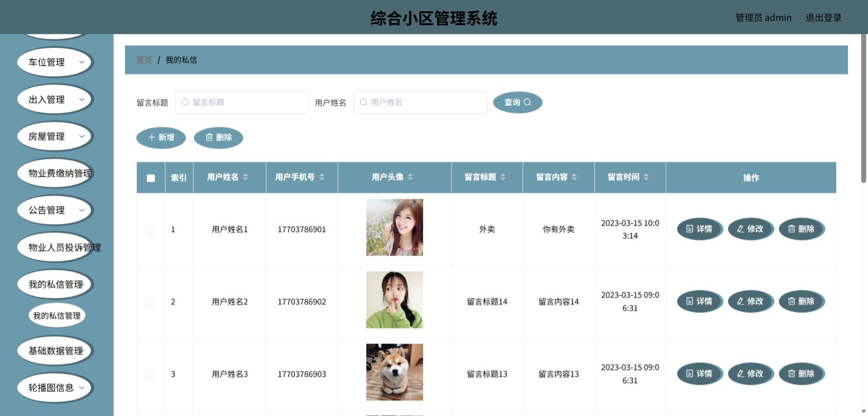This screenshot has height=416, width=868.
Task: Open 物业费缴纳管理 sidebar menu
Action: click(55, 173)
